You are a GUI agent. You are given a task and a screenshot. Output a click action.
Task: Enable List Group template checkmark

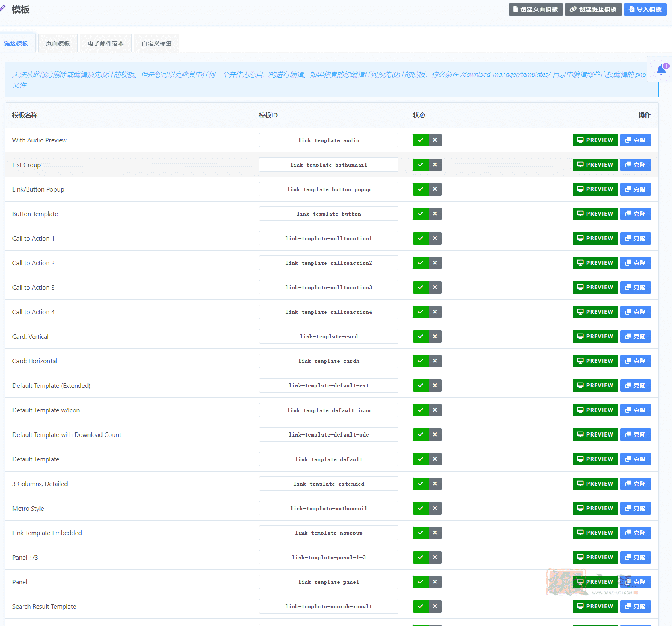421,165
